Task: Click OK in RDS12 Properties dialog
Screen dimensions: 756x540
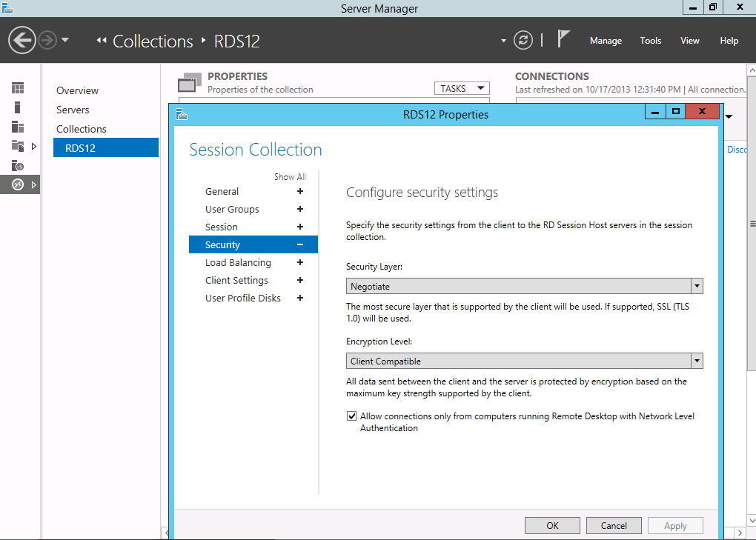Action: point(552,525)
